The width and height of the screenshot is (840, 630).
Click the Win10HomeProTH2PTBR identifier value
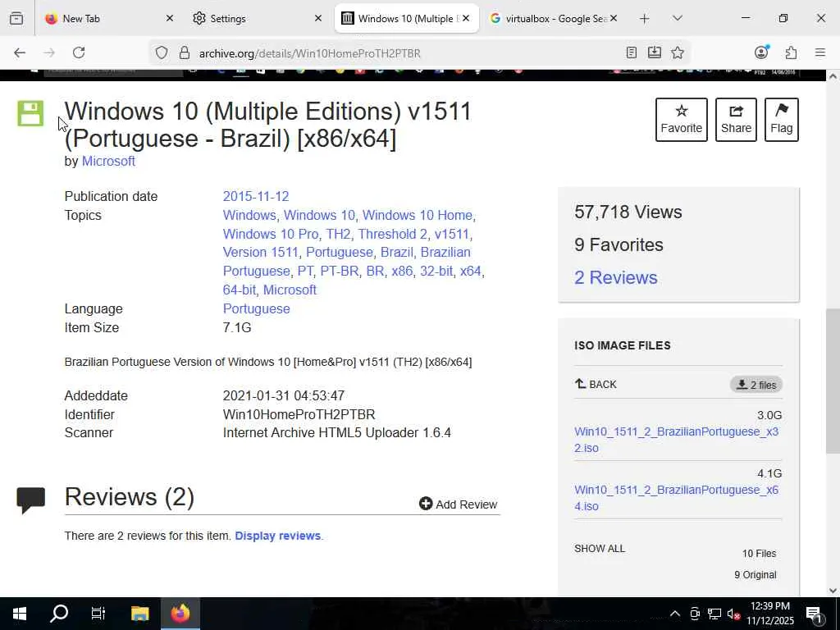pyautogui.click(x=299, y=414)
